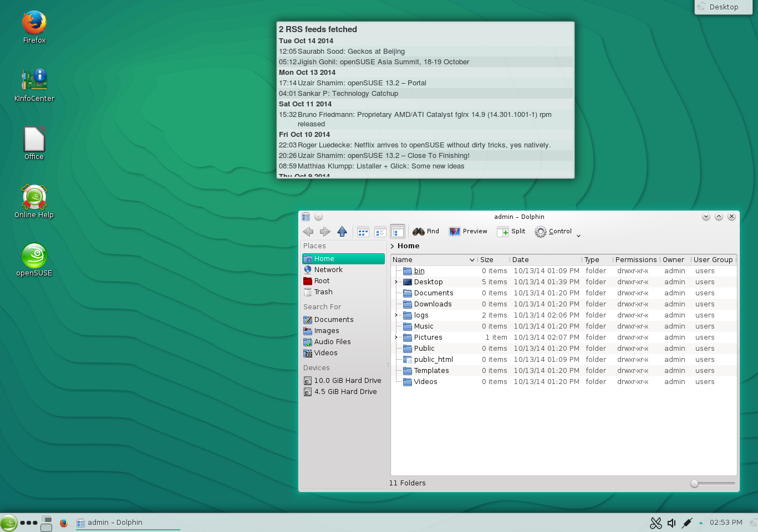Select the Templates folder
Image resolution: width=758 pixels, height=532 pixels.
tap(426, 371)
